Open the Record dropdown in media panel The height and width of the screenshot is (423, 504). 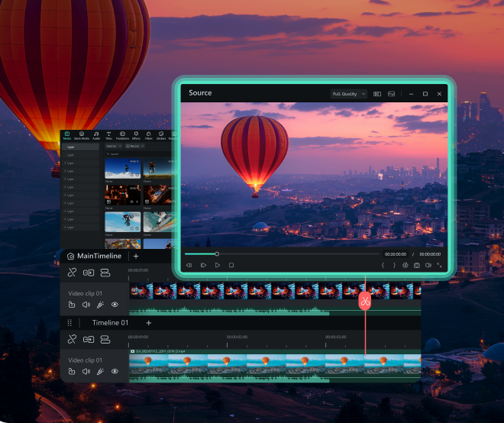(134, 146)
